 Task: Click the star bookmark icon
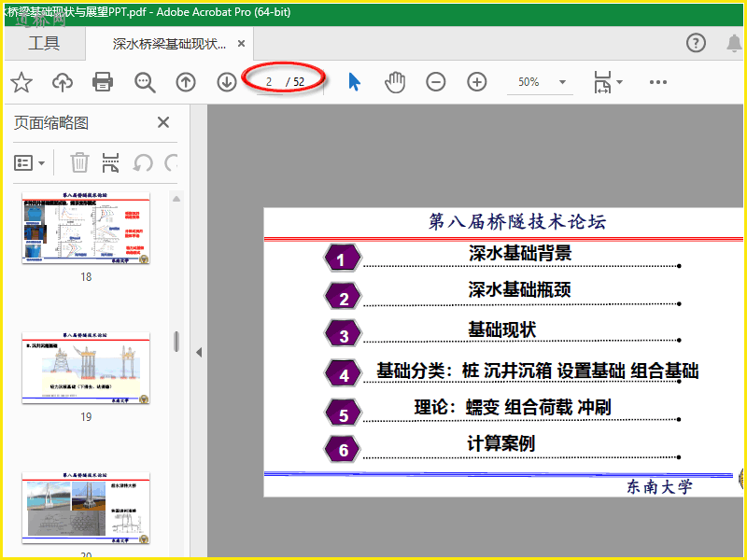click(21, 82)
